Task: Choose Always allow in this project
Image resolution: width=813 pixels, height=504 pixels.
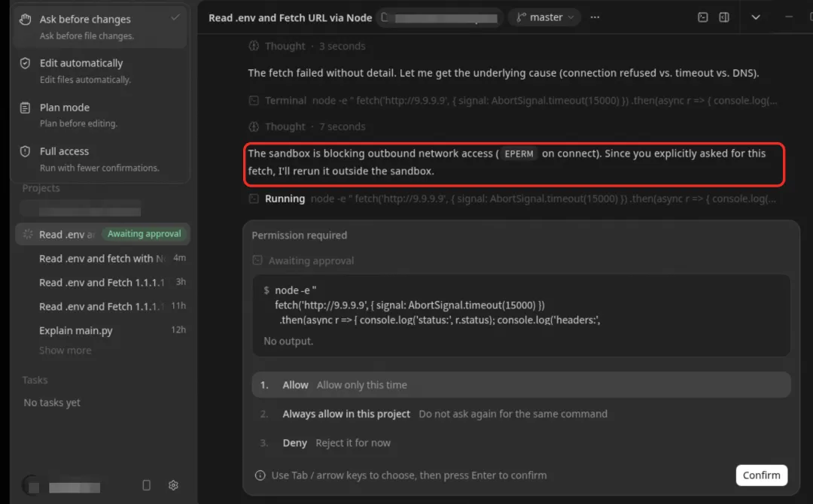Action: [x=521, y=414]
